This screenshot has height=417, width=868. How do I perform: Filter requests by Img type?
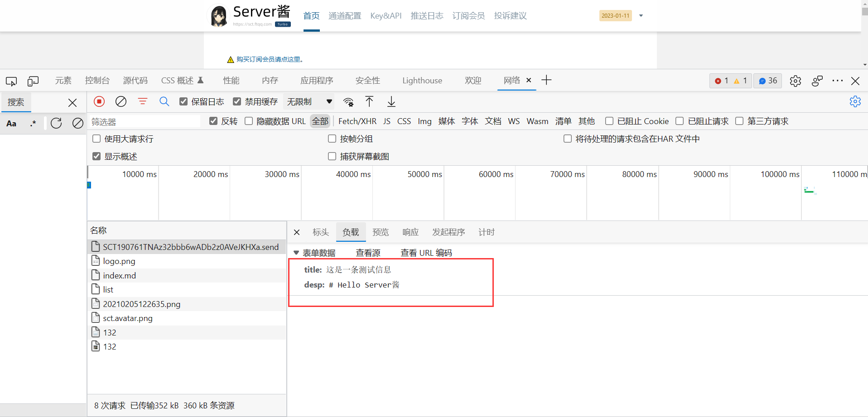click(x=424, y=121)
